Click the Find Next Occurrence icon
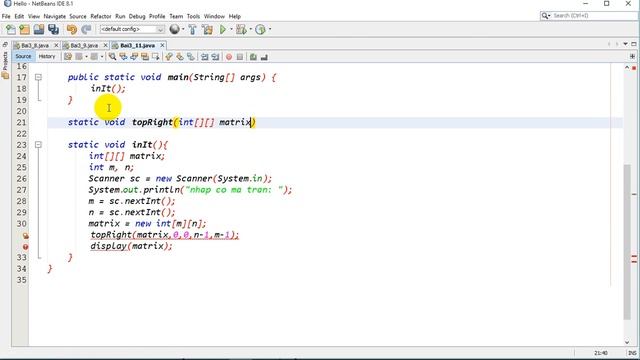 click(134, 57)
